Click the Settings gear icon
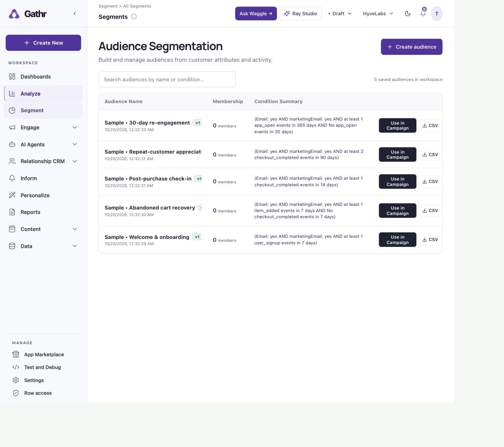Screen dimensions: 504x447 [x=16, y=380]
